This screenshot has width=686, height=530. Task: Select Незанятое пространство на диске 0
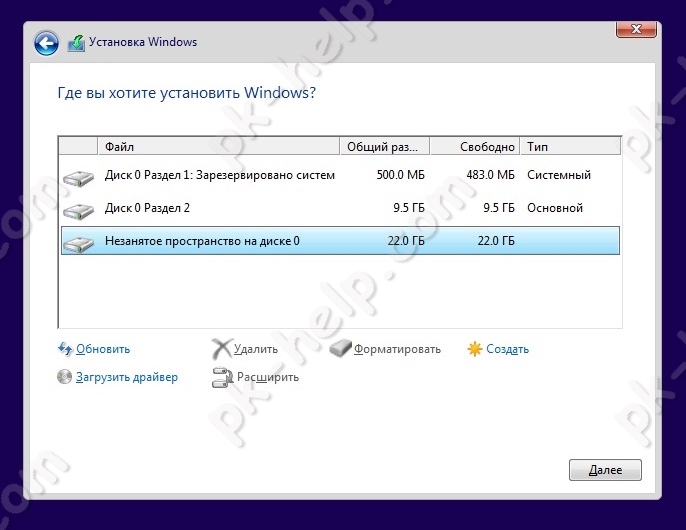click(x=340, y=241)
